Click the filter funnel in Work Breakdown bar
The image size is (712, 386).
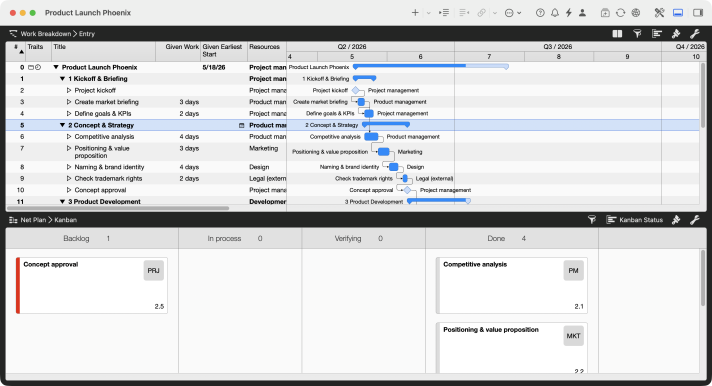pyautogui.click(x=637, y=34)
